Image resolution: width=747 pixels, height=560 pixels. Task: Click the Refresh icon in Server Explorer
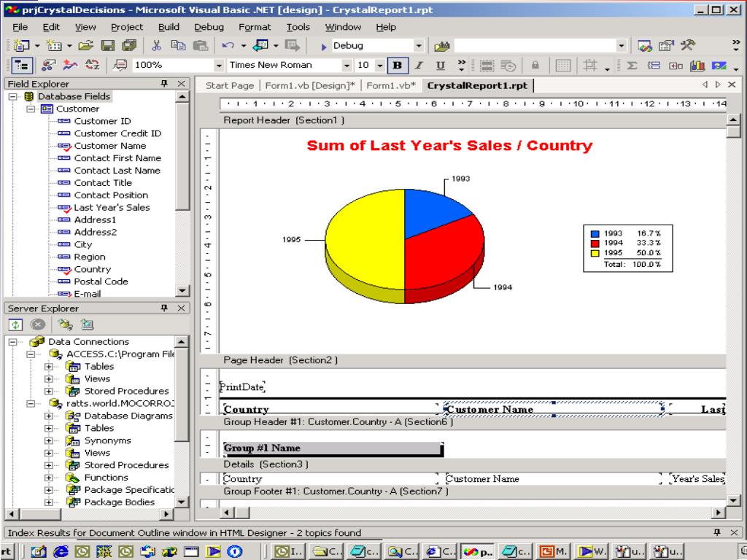tap(15, 324)
